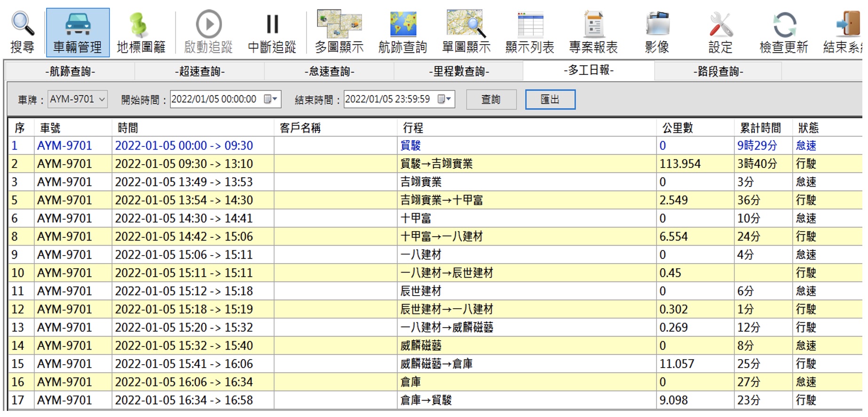Open 航跡查詢 track query icon
The image size is (868, 417).
tap(402, 24)
